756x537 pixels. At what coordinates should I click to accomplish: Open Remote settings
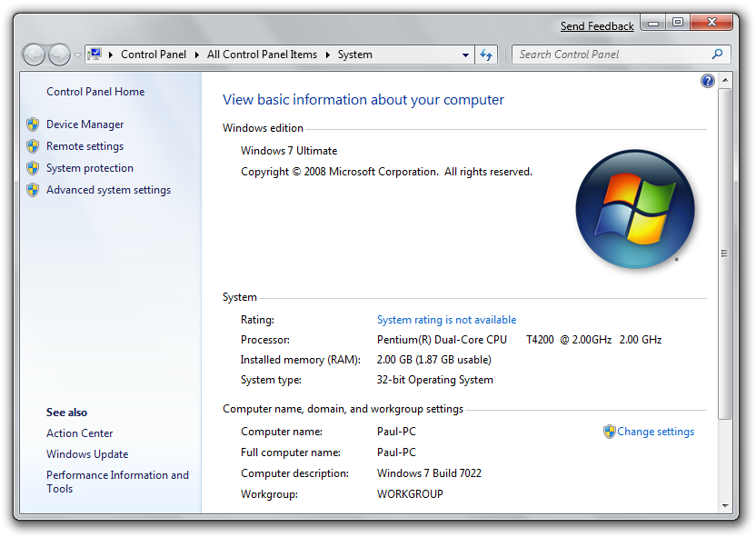[85, 146]
